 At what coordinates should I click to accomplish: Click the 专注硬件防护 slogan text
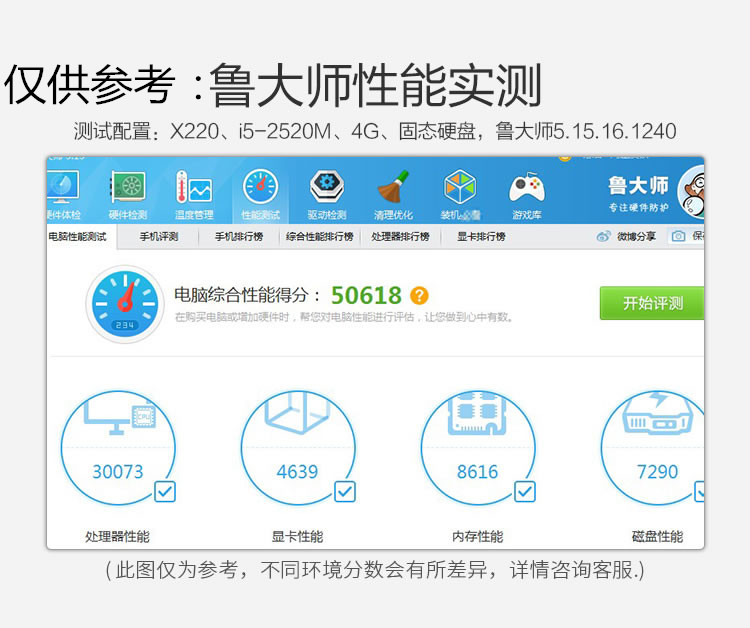639,207
